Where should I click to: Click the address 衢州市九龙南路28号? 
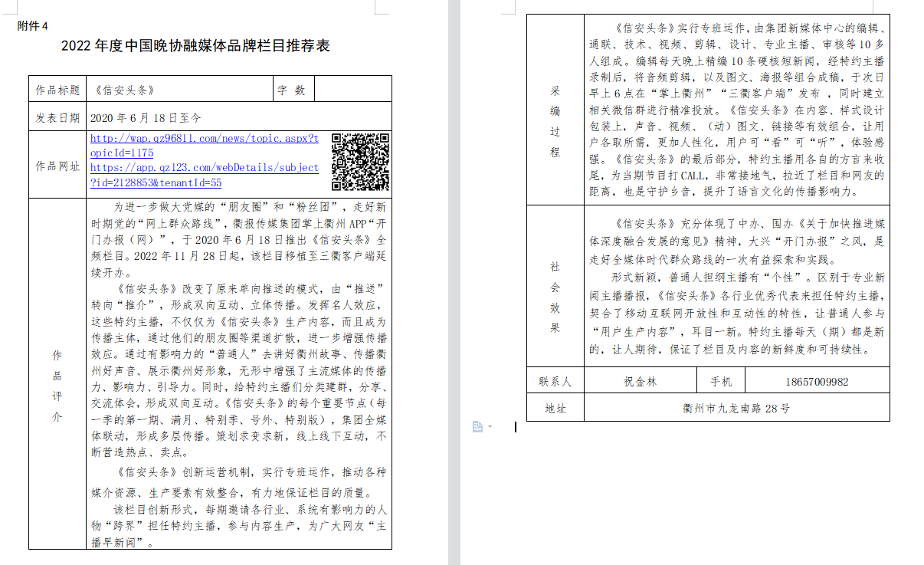pyautogui.click(x=736, y=409)
